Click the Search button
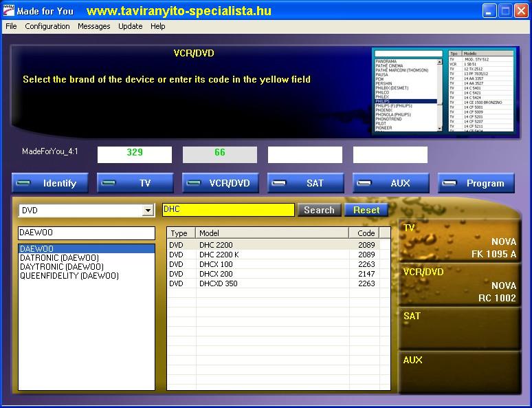The width and height of the screenshot is (532, 408). [x=319, y=210]
